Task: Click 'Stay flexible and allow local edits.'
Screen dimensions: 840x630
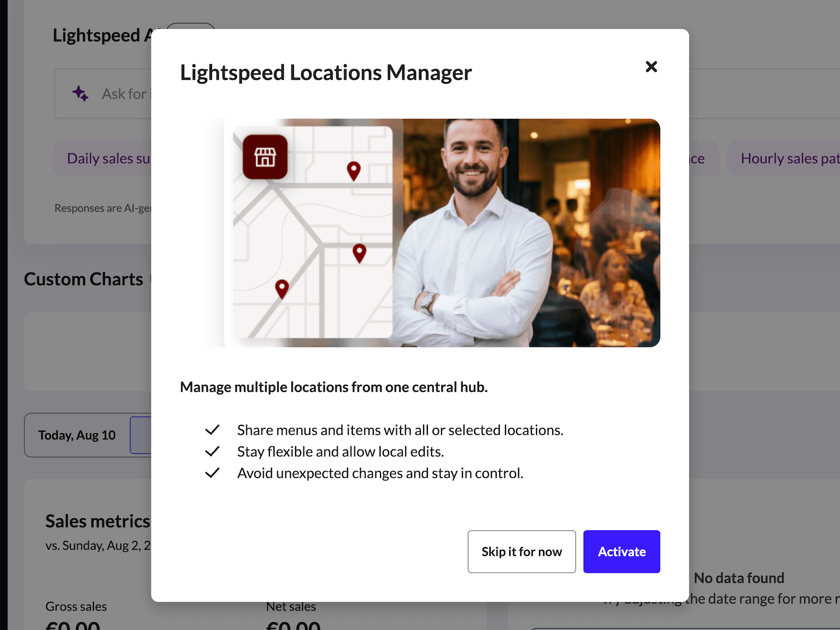Action: 341,451
